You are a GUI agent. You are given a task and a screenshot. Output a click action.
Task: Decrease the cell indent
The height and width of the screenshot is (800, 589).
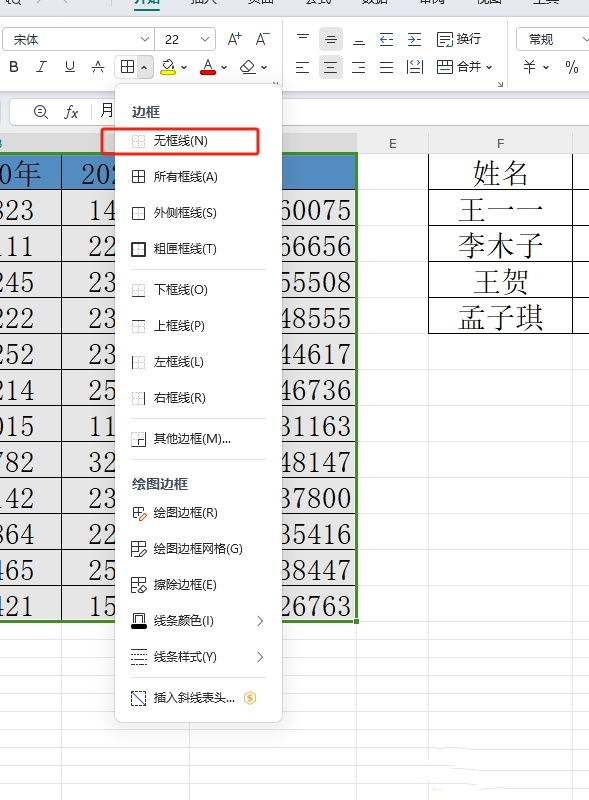[386, 39]
